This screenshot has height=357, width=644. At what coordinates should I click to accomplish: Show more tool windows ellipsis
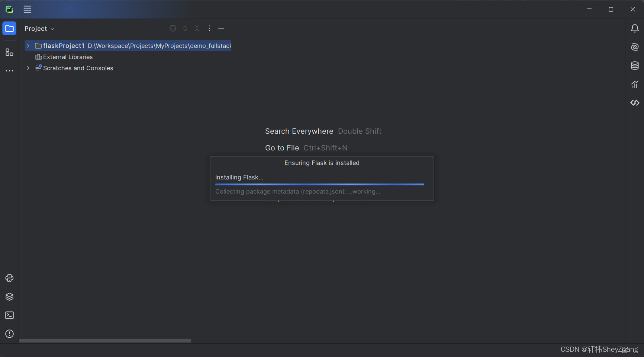click(9, 71)
